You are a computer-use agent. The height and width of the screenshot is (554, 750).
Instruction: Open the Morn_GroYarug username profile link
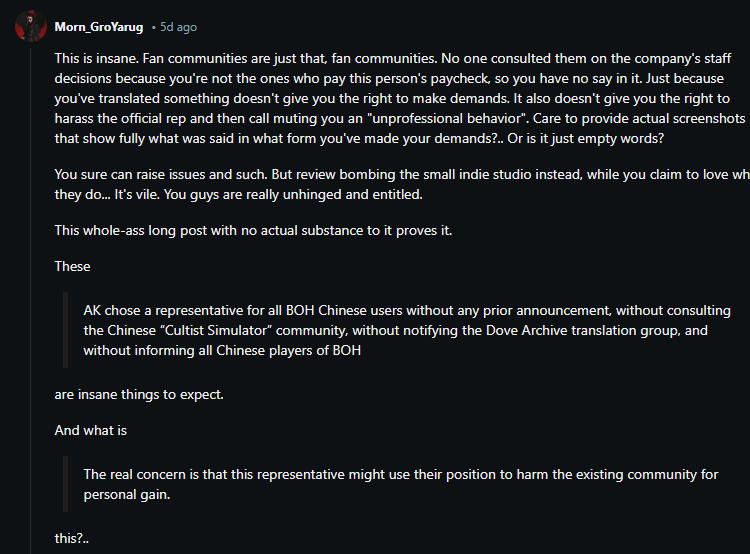coord(99,27)
